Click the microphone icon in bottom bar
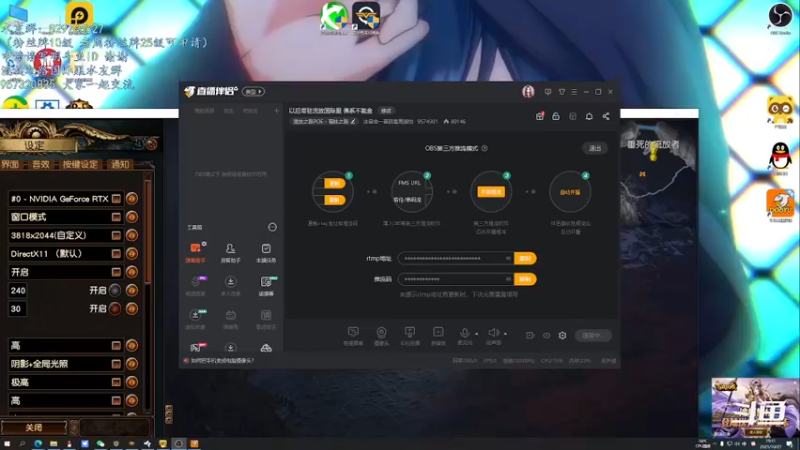 click(464, 334)
